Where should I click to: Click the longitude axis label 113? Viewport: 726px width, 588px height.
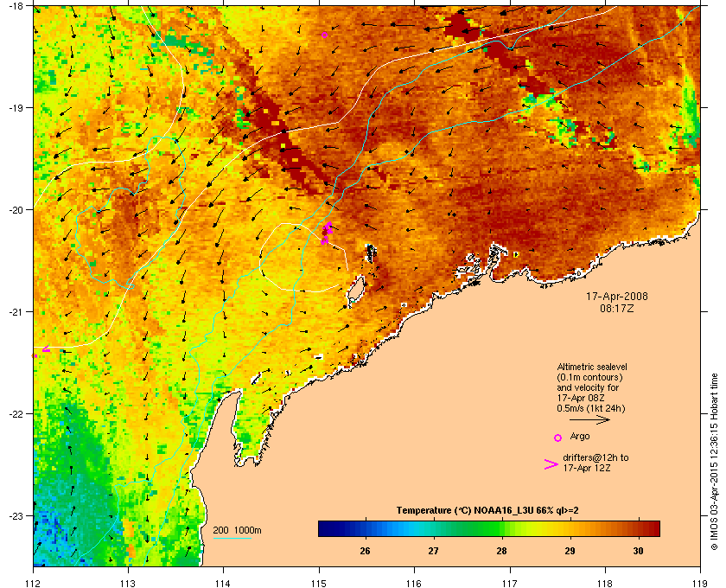128,584
